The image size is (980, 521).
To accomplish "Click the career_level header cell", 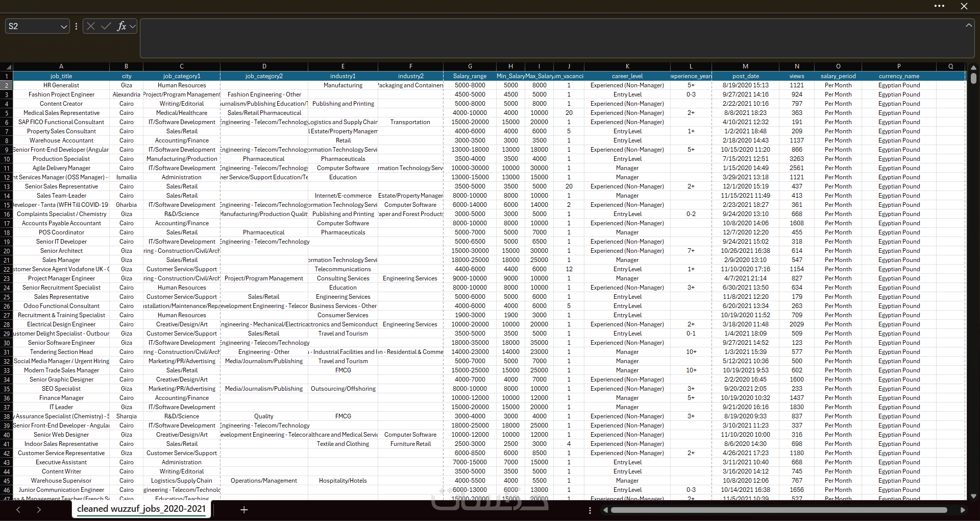I will (627, 76).
